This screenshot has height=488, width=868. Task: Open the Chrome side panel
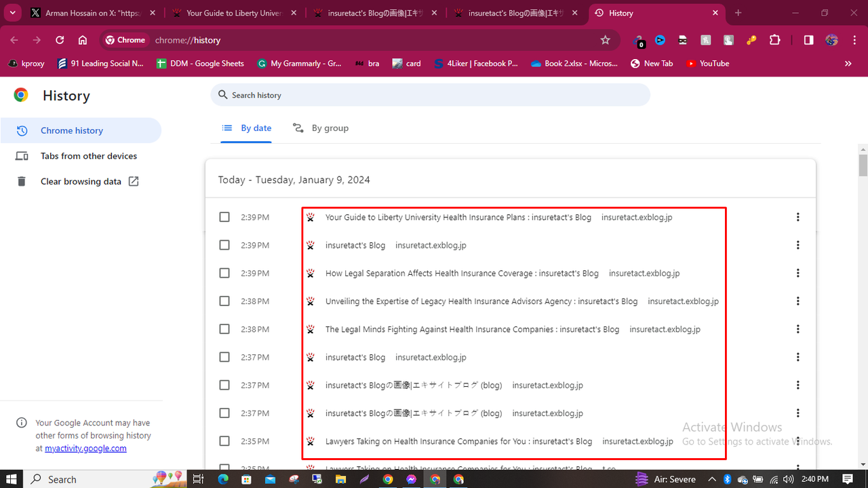tap(808, 40)
